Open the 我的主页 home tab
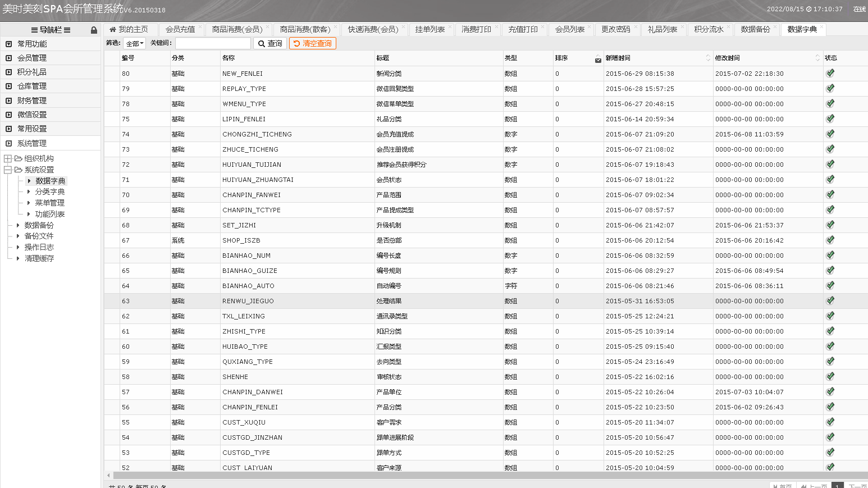The image size is (868, 488). tap(129, 29)
